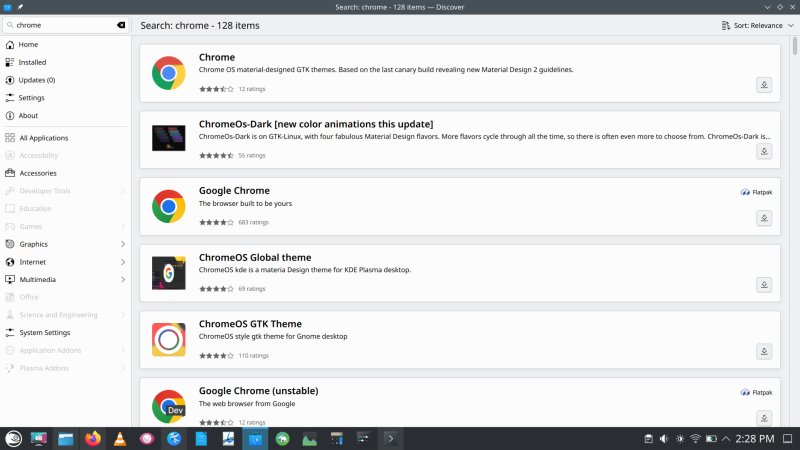Click the ChromeOS GTK Theme app icon
This screenshot has height=450, width=800.
coord(168,339)
